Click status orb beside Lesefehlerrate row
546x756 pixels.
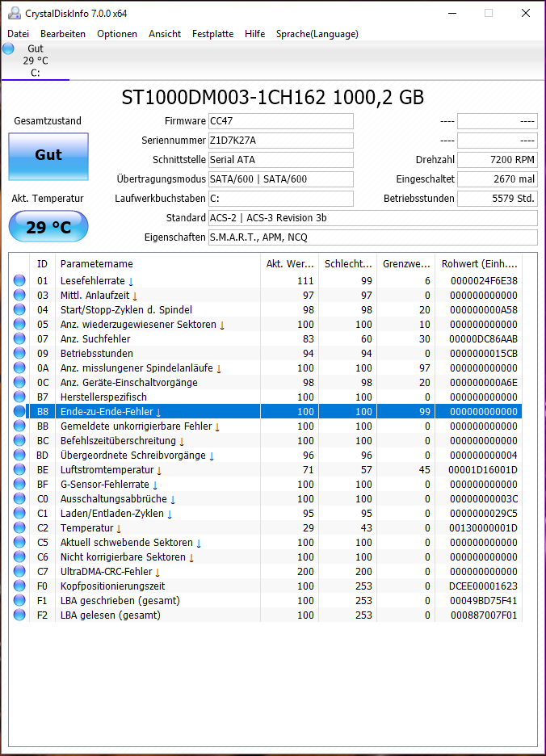point(19,281)
